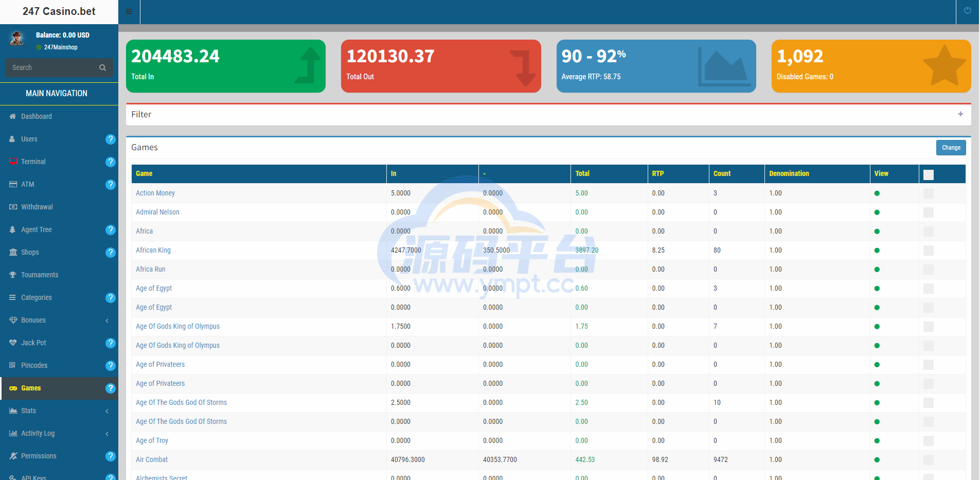Click the Dashboard home icon

point(13,116)
